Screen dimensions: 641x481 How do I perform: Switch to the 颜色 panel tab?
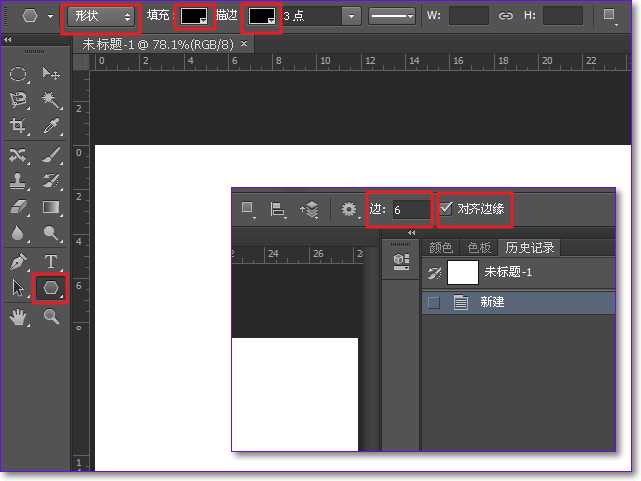click(440, 248)
